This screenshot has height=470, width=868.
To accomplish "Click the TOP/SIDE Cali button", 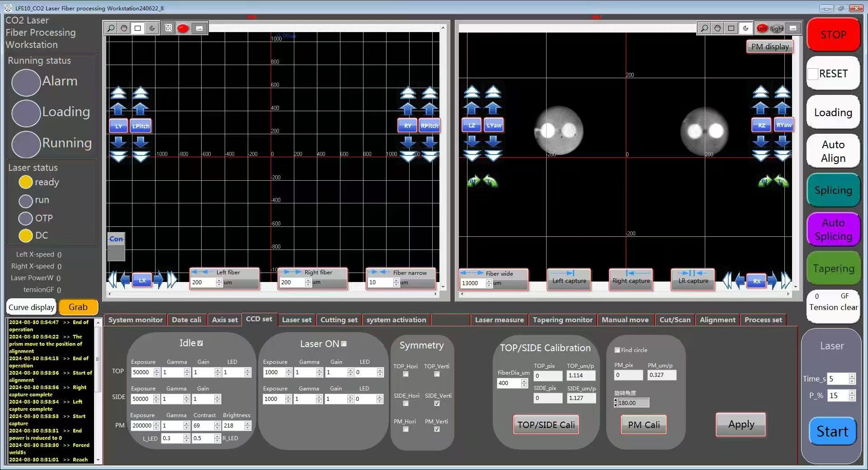I will coord(546,425).
